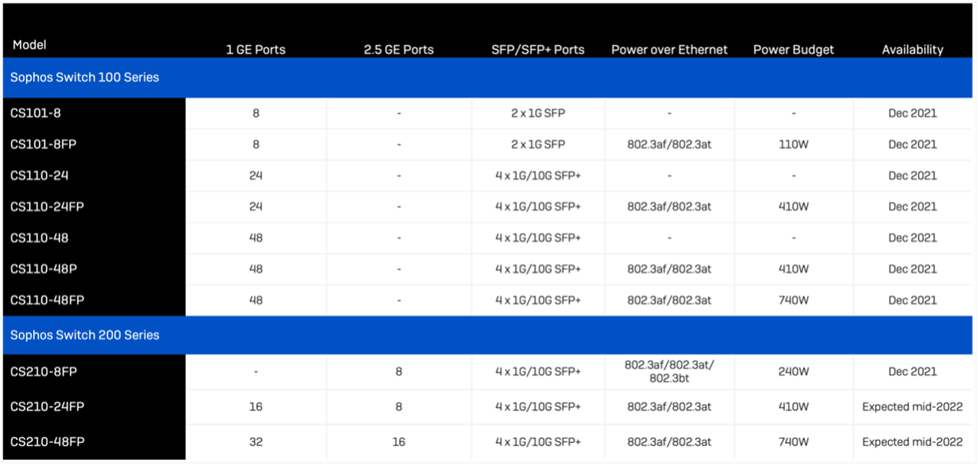This screenshot has width=980, height=466.
Task: Select model name CS110-48P
Action: click(43, 269)
